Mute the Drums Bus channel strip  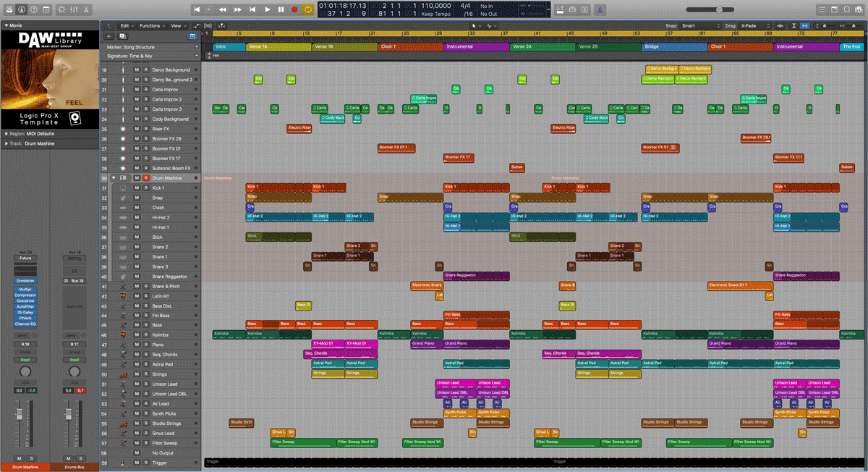pyautogui.click(x=67, y=458)
